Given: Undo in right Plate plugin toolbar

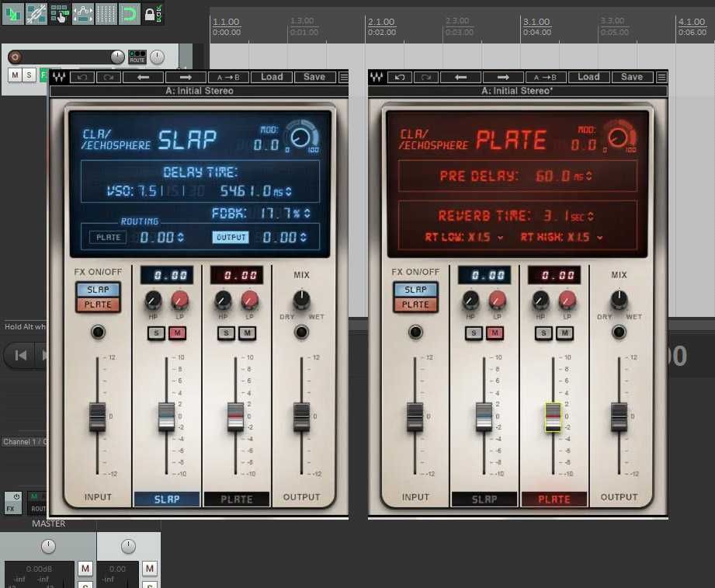Looking at the screenshot, I should (x=400, y=77).
